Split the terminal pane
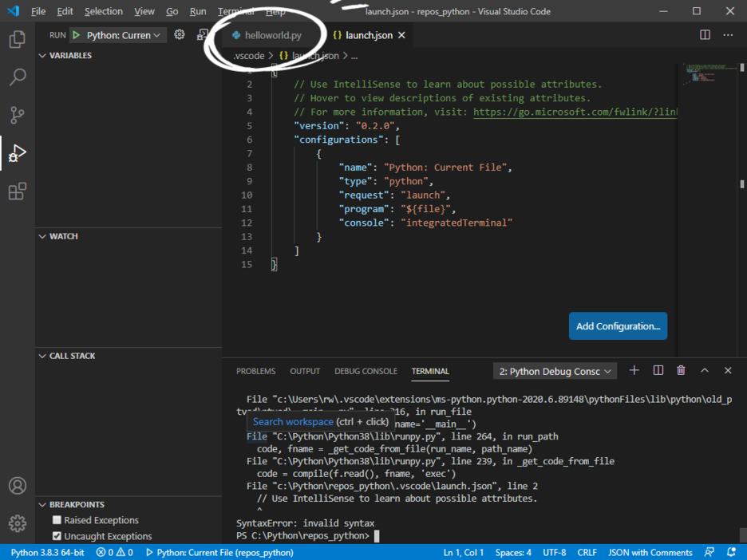The width and height of the screenshot is (747, 560). point(658,370)
